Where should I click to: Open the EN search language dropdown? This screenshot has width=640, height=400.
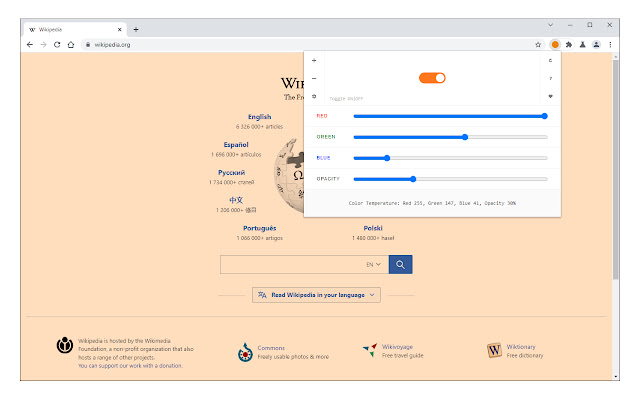[x=373, y=264]
